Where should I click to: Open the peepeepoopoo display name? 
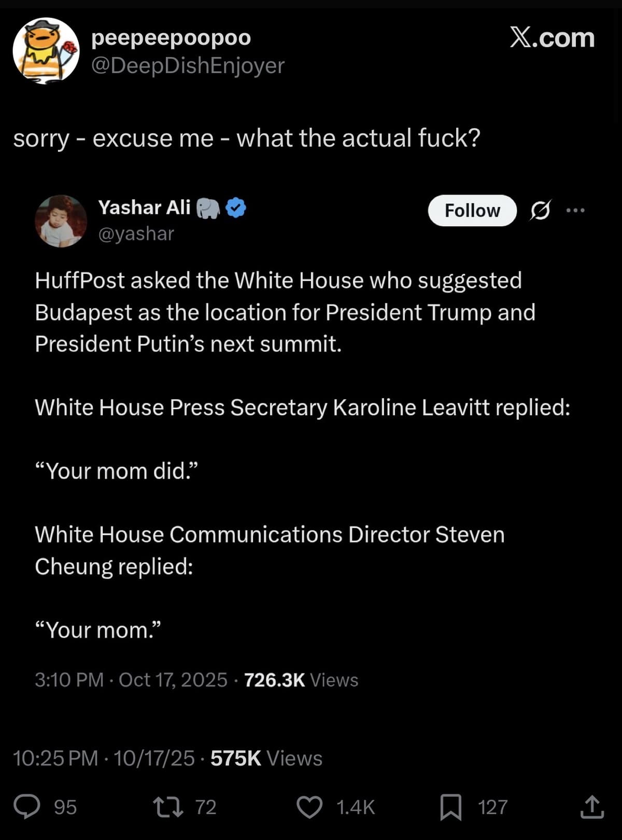(171, 37)
